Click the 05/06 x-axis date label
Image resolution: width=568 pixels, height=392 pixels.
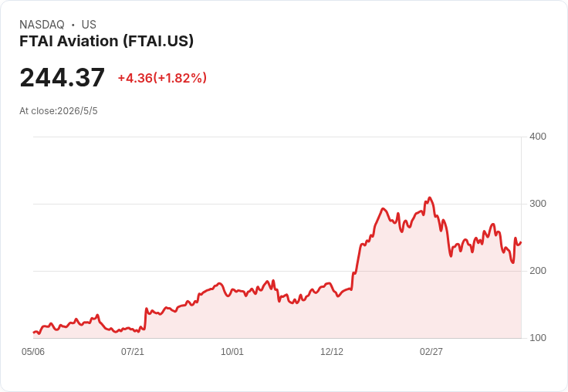33,352
